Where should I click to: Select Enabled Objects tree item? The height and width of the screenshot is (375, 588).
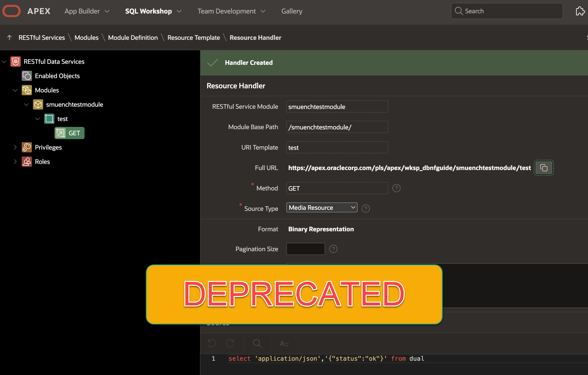pyautogui.click(x=57, y=76)
